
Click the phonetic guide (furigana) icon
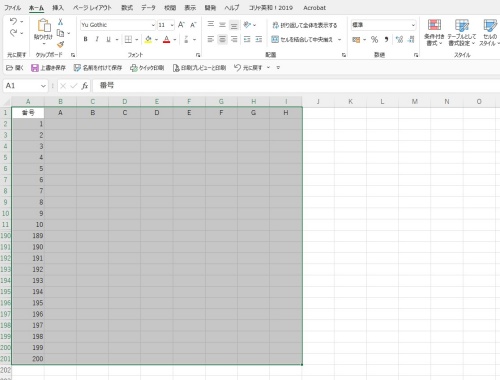tap(186, 39)
